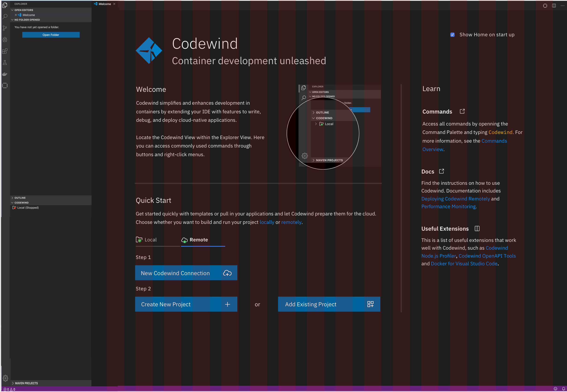Open the Docker view
The image size is (567, 392).
coord(5,74)
